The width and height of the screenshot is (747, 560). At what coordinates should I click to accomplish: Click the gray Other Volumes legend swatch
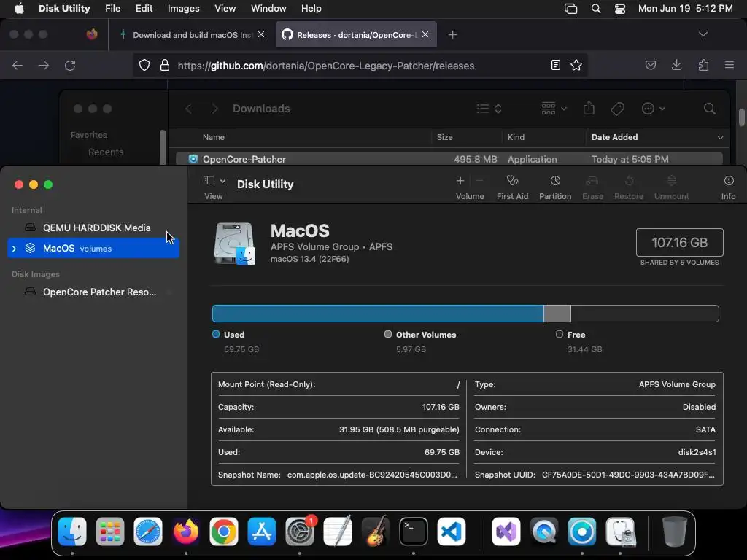tap(388, 334)
